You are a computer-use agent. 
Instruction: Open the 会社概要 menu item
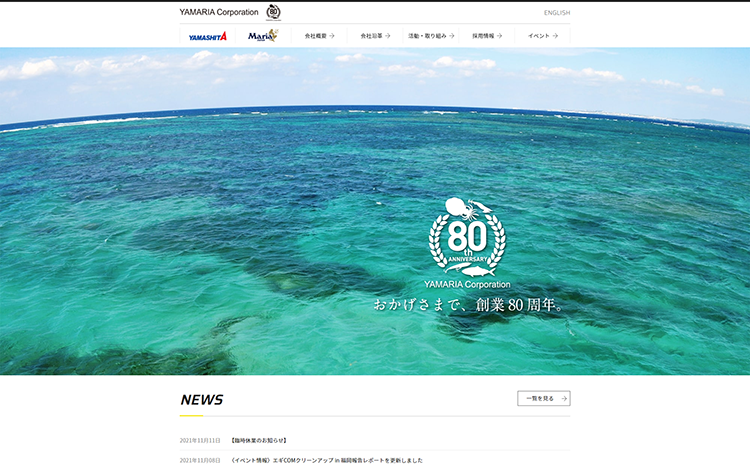pos(315,36)
